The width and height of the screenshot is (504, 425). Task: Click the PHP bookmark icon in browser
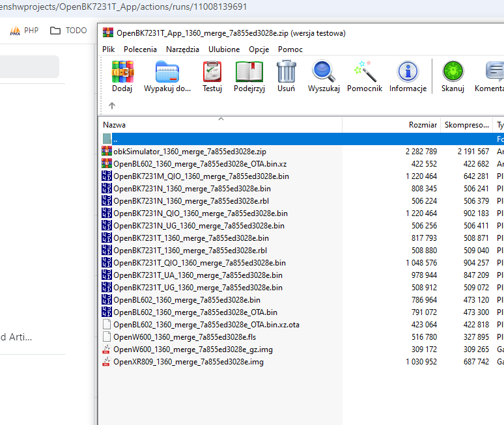(x=15, y=31)
